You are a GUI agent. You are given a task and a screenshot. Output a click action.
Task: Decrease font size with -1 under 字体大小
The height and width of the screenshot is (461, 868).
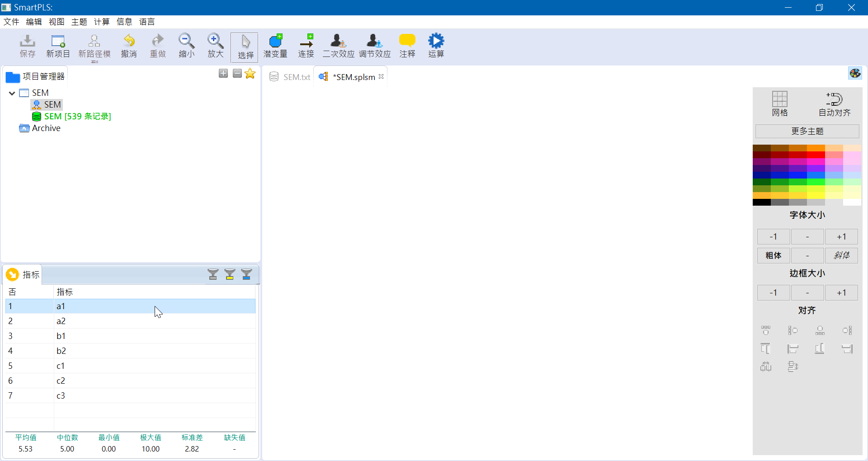[774, 237]
